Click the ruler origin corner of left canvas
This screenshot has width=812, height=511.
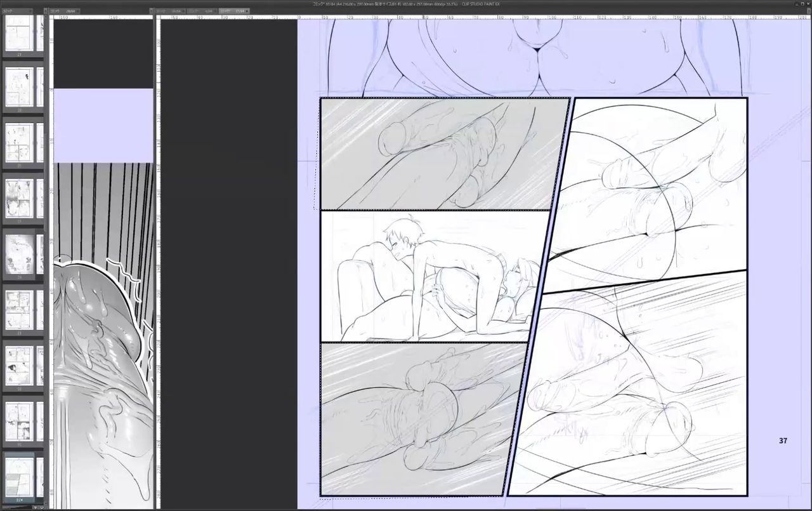point(51,18)
